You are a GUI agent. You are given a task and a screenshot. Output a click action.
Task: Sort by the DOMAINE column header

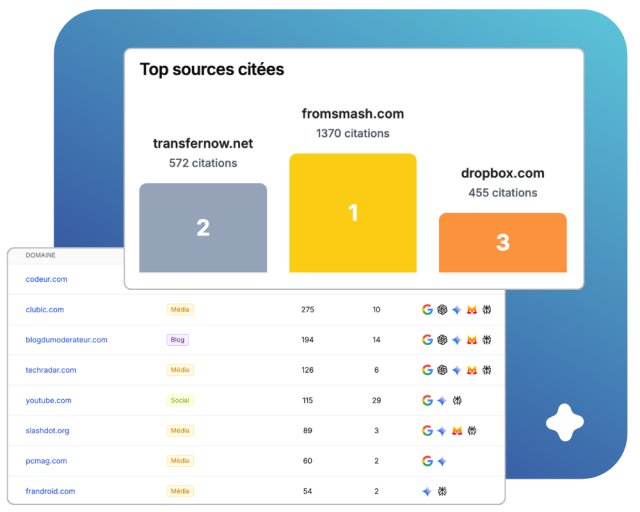point(40,255)
